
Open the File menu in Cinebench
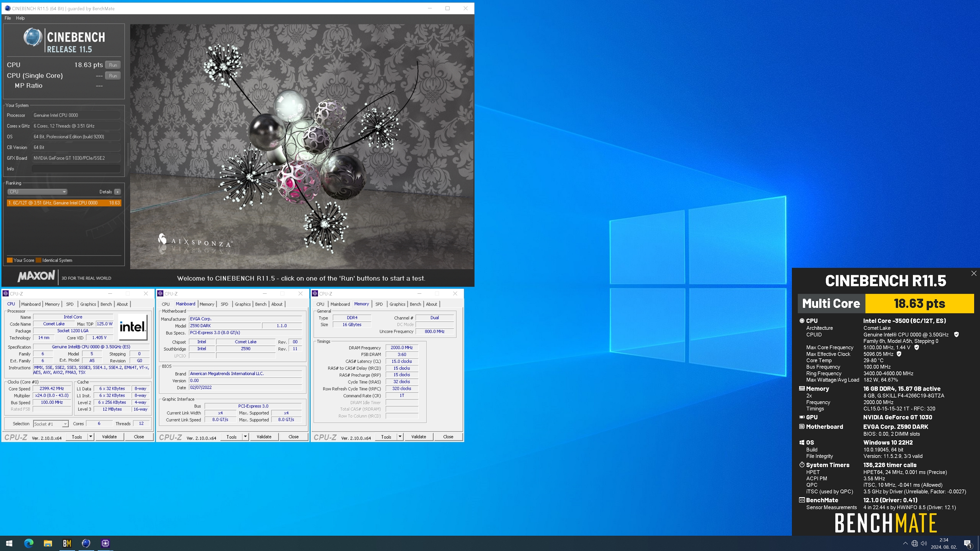click(x=8, y=18)
